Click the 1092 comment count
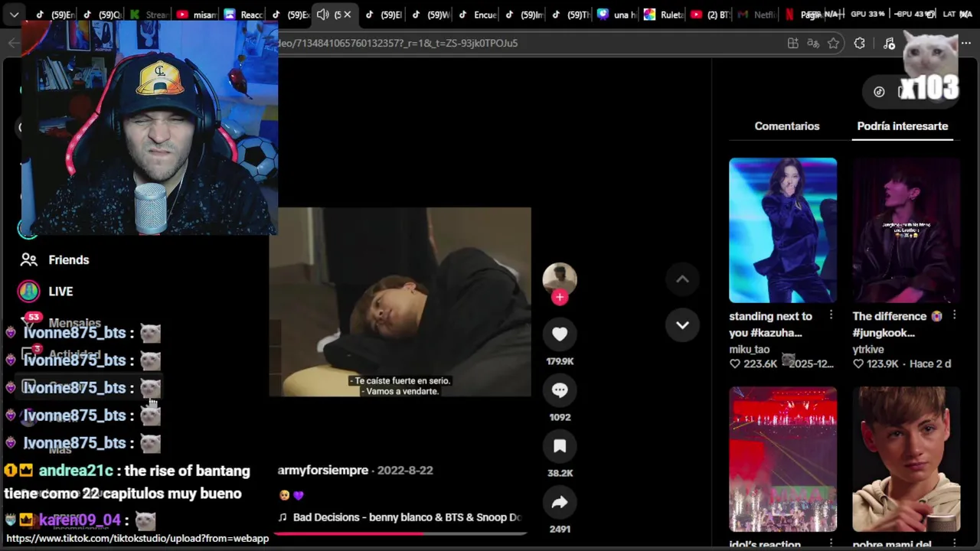The image size is (980, 551). click(560, 417)
